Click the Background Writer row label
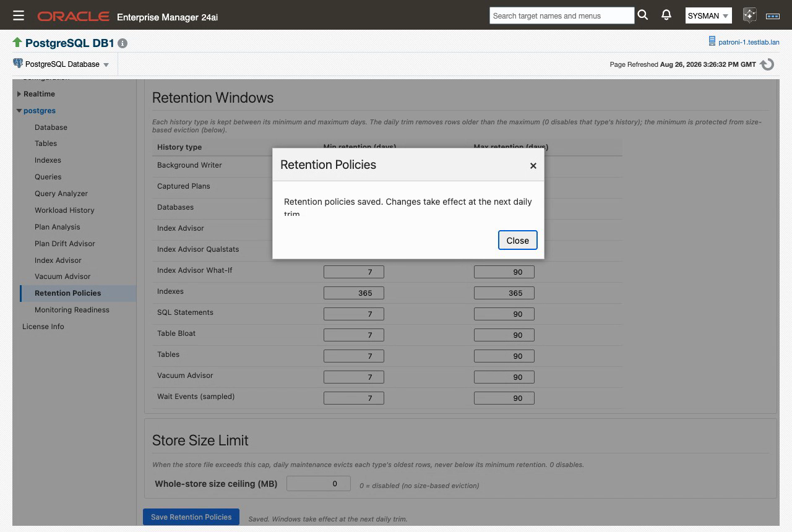The height and width of the screenshot is (532, 792). pos(189,165)
